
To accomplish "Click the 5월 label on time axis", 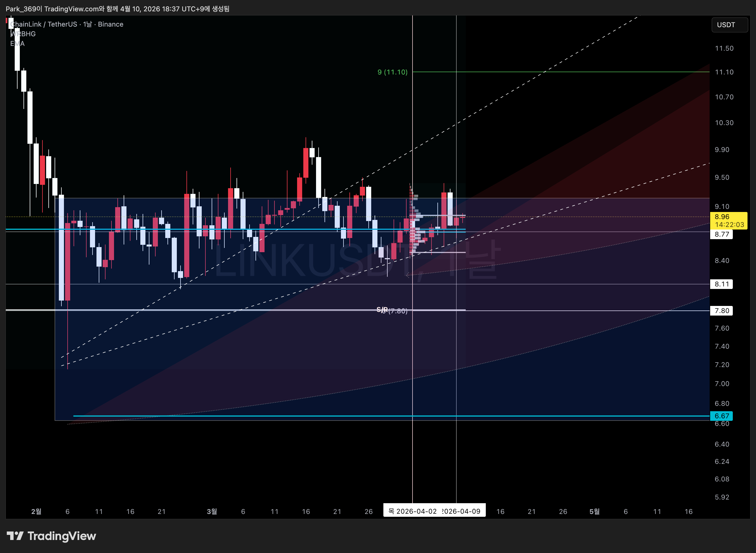I will [x=594, y=511].
